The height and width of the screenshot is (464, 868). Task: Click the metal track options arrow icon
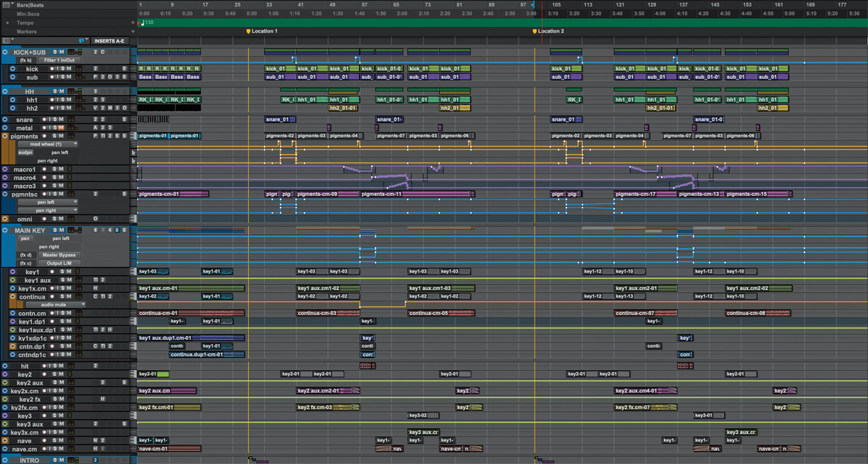(x=5, y=128)
